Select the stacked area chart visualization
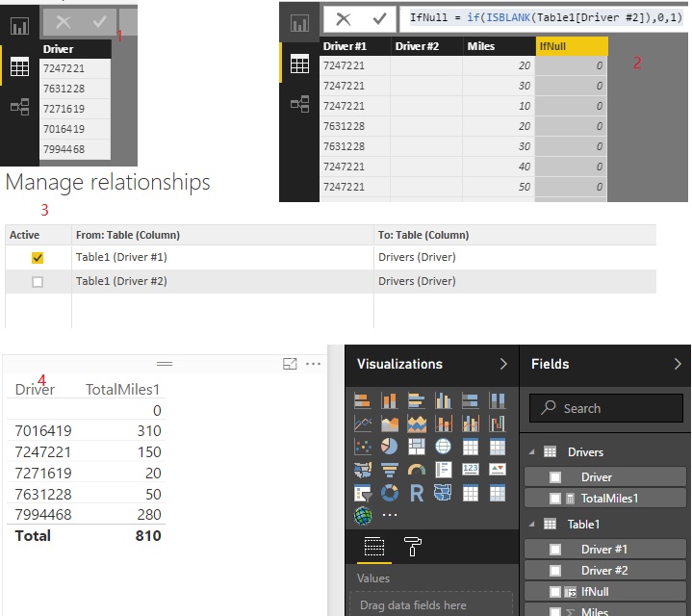692x616 pixels. point(416,424)
